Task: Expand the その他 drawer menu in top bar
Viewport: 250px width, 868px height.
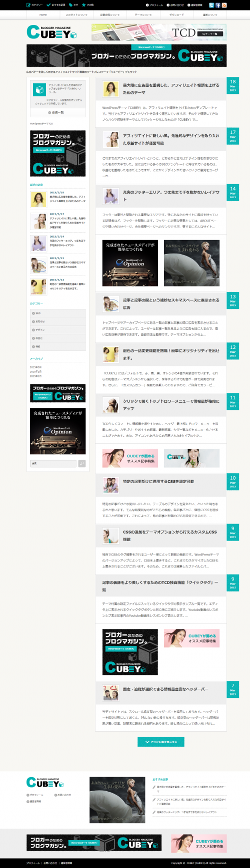Action: tap(87, 5)
